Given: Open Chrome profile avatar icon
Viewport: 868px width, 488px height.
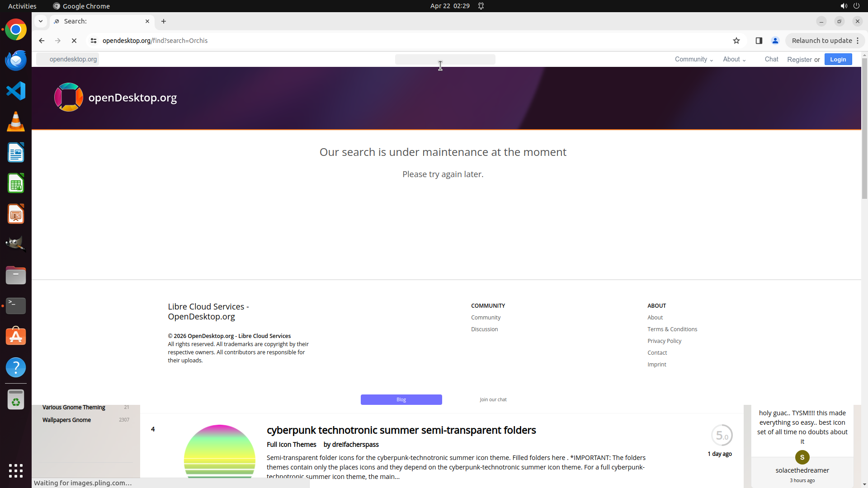Looking at the screenshot, I should (x=775, y=41).
